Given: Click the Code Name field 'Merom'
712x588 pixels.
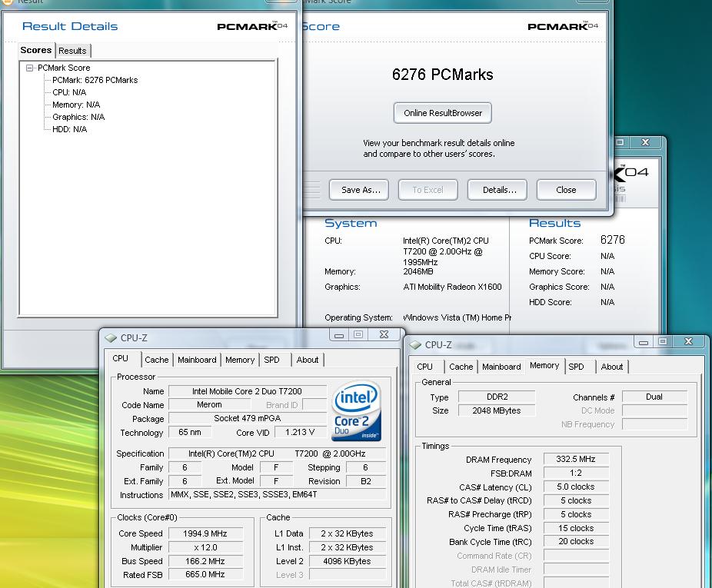Looking at the screenshot, I should [209, 404].
